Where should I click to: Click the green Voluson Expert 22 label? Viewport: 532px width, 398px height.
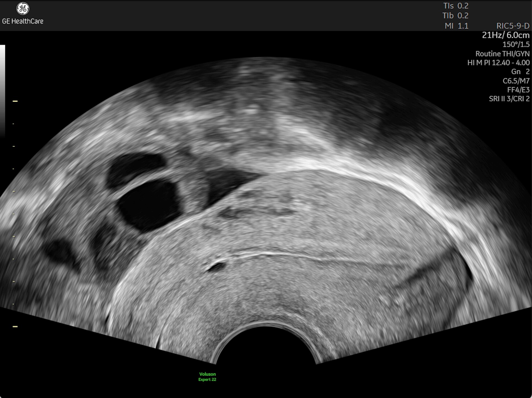pyautogui.click(x=207, y=377)
